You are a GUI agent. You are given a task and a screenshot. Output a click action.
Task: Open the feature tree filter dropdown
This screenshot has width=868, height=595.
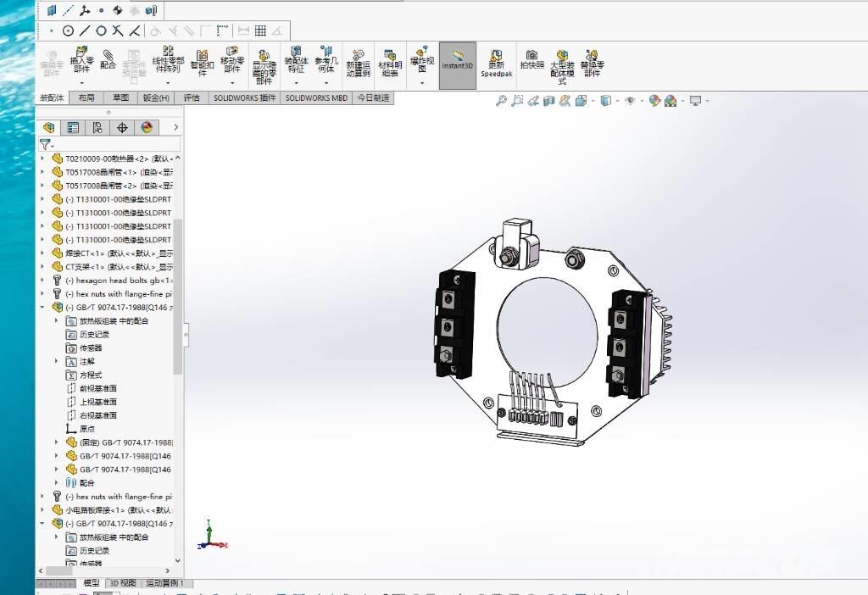tap(47, 145)
